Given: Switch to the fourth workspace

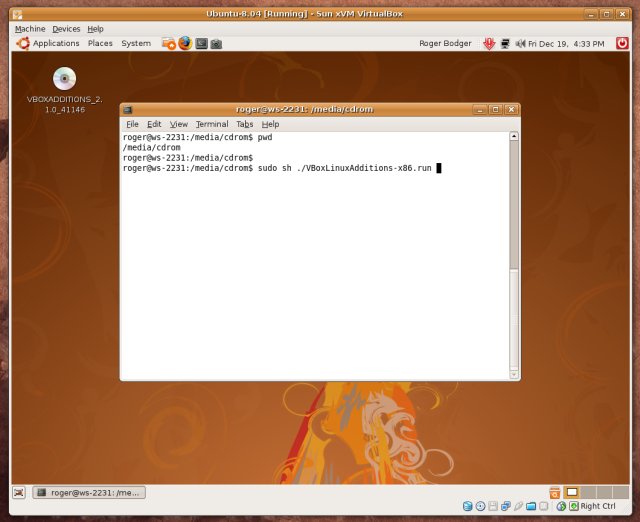Looking at the screenshot, I should click(x=621, y=492).
